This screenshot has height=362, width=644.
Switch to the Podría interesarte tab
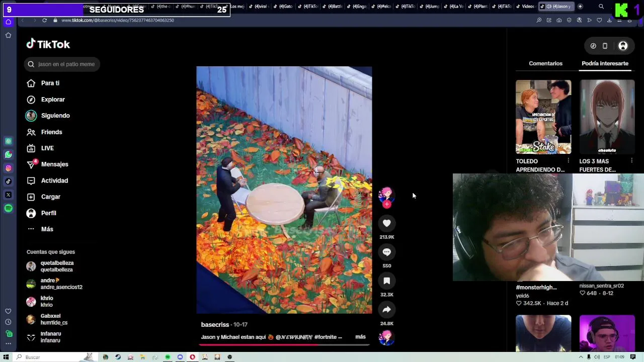(605, 63)
